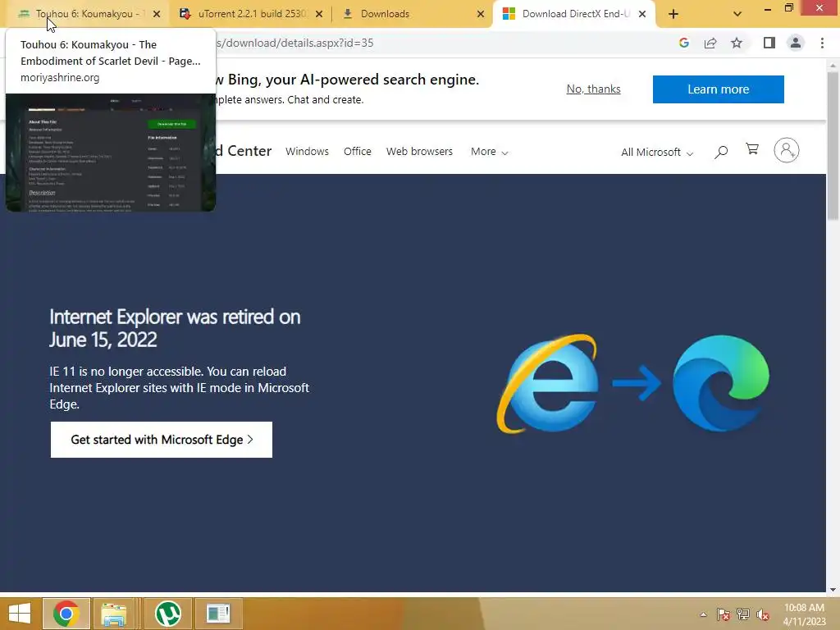This screenshot has height=630, width=840.
Task: Open the Windows Start button
Action: pos(20,614)
